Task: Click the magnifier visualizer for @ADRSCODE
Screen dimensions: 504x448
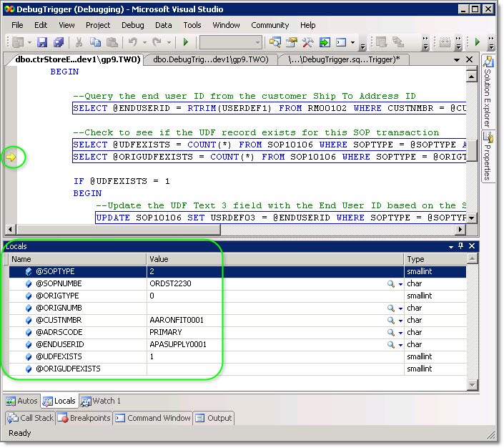Action: pyautogui.click(x=391, y=333)
